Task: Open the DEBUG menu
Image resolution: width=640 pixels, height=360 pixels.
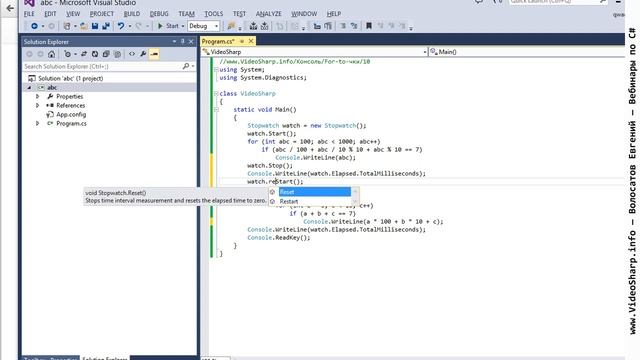Action: (159, 14)
